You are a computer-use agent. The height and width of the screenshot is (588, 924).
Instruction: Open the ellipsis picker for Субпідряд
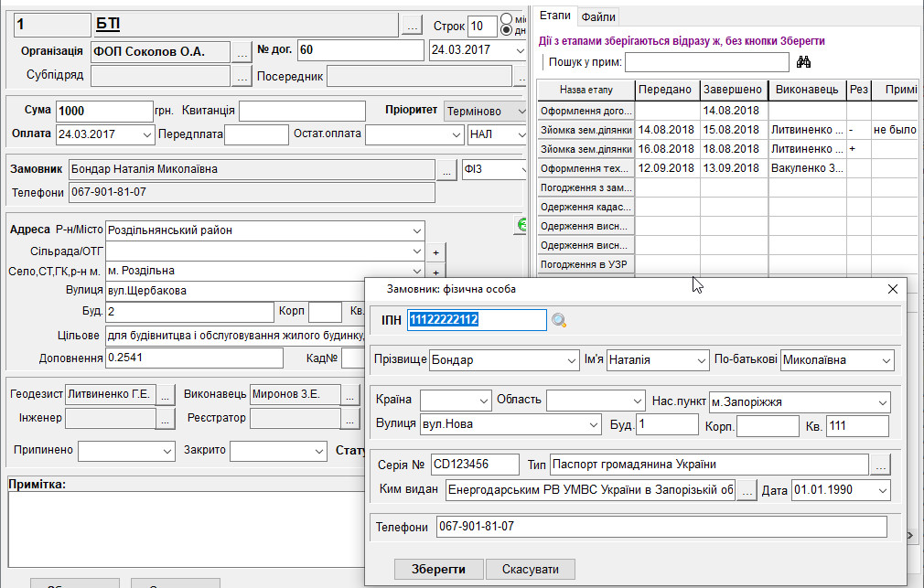(242, 76)
